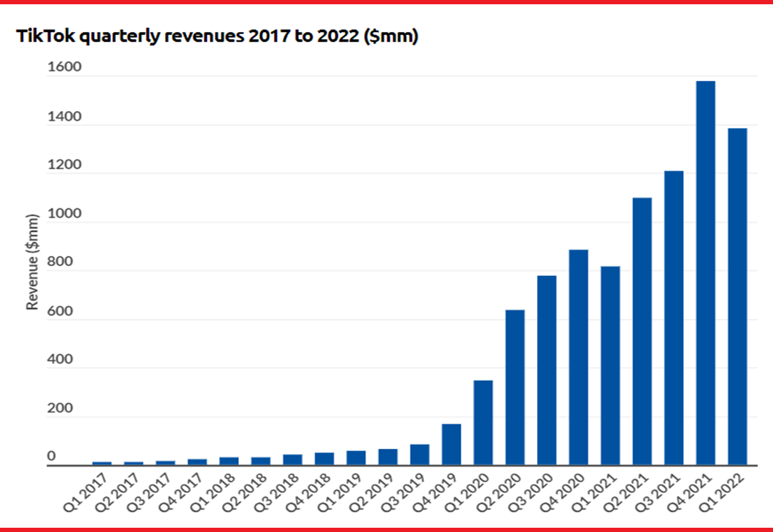
Task: Select the Q2 2021 revenue bar
Action: (642, 331)
